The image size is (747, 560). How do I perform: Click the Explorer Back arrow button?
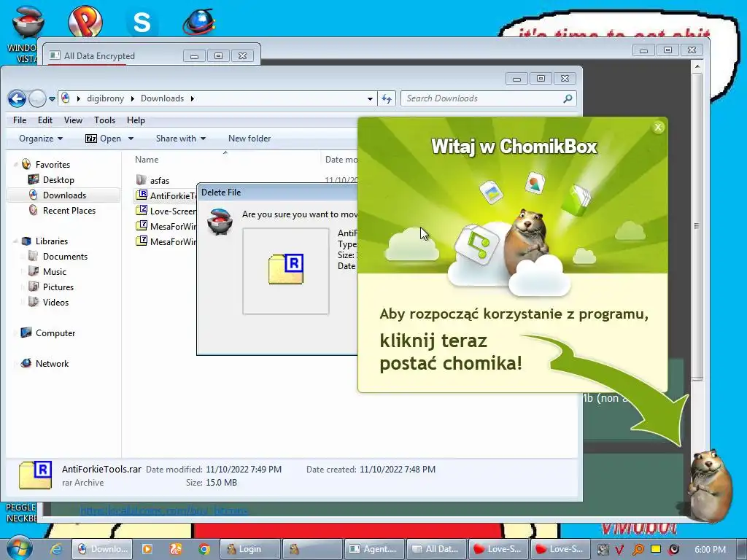pos(17,98)
